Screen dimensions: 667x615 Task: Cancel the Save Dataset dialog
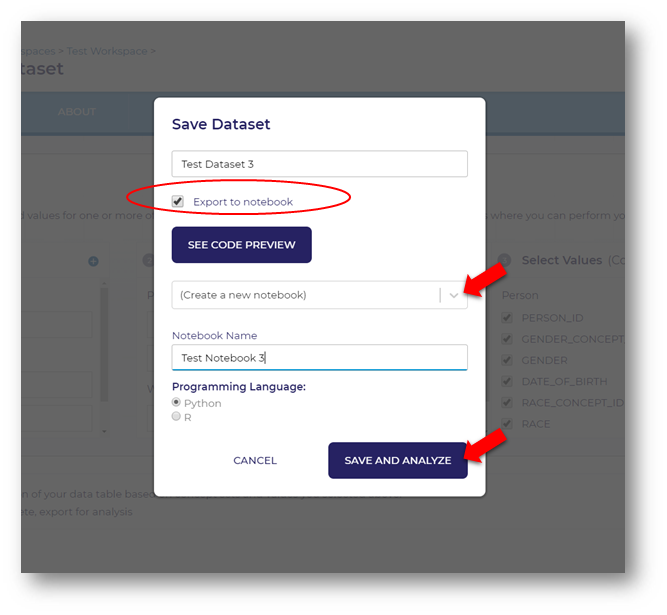255,460
